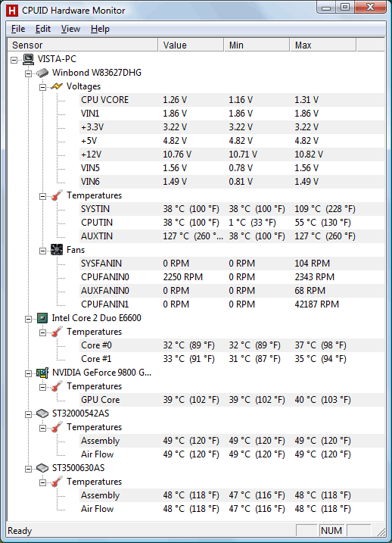Select Air Flow row under ST3500630AS
392x543 pixels.
[232, 509]
